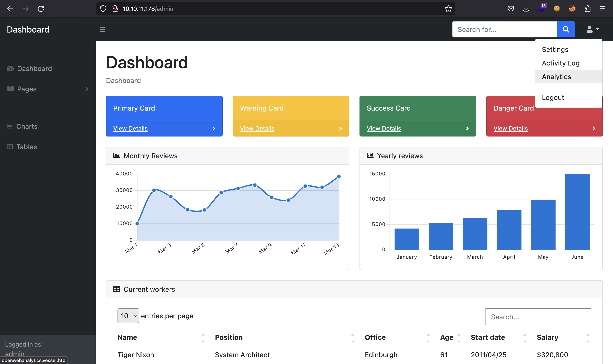
Task: Click the January bar in Yearly reviews
Action: (407, 239)
